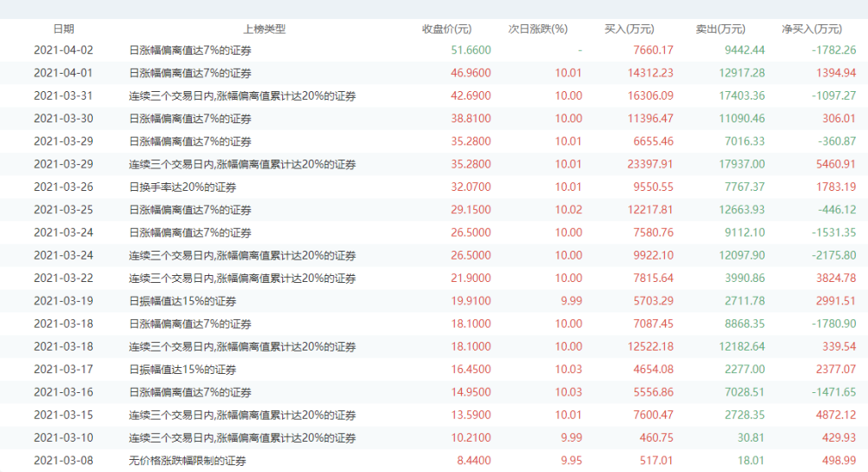Select the 买入(万元) column header
The width and height of the screenshot is (868, 472).
pyautogui.click(x=629, y=29)
